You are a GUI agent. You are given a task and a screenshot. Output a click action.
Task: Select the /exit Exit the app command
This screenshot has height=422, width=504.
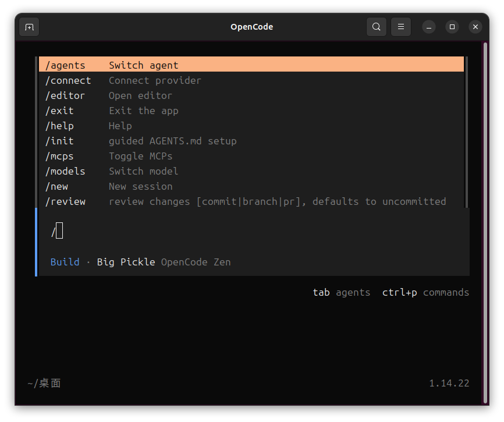[x=251, y=111]
